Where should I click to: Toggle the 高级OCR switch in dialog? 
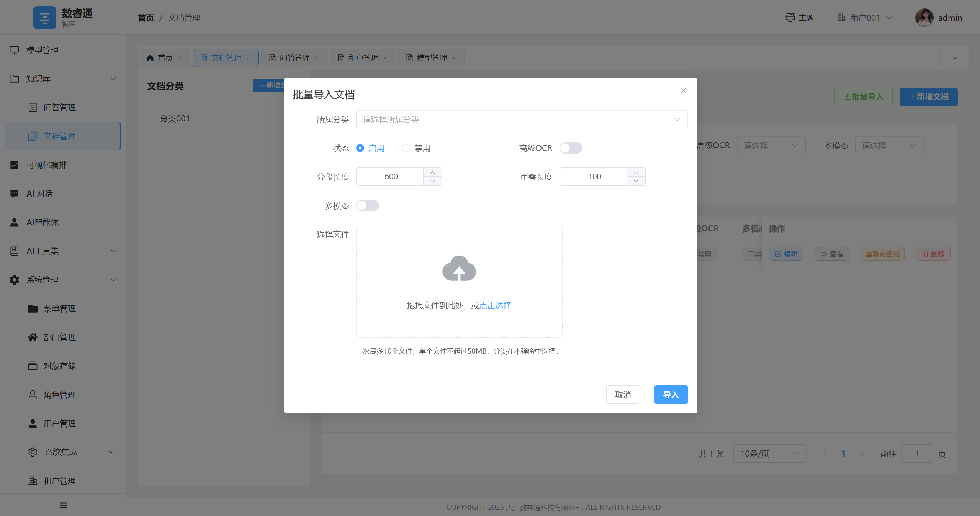pyautogui.click(x=571, y=148)
